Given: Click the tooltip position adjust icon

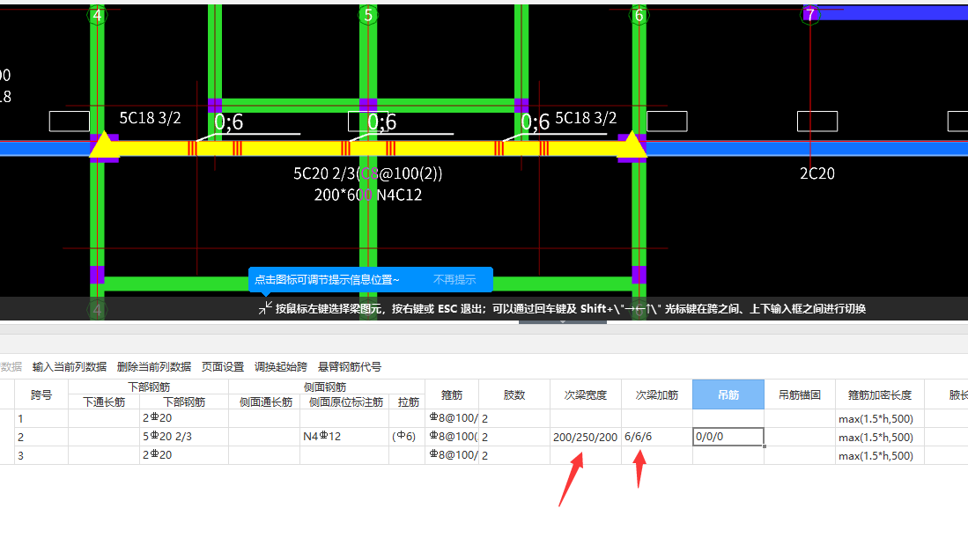Looking at the screenshot, I should tap(265, 307).
